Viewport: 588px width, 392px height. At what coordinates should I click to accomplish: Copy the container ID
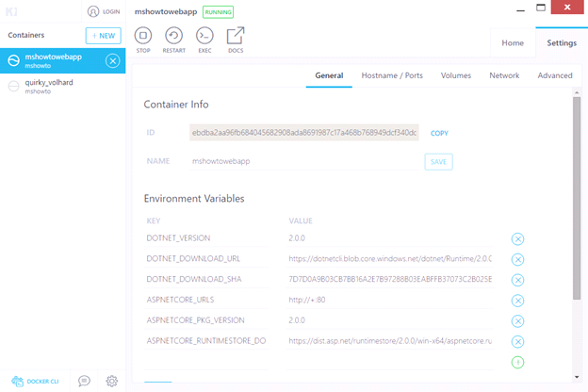[439, 133]
